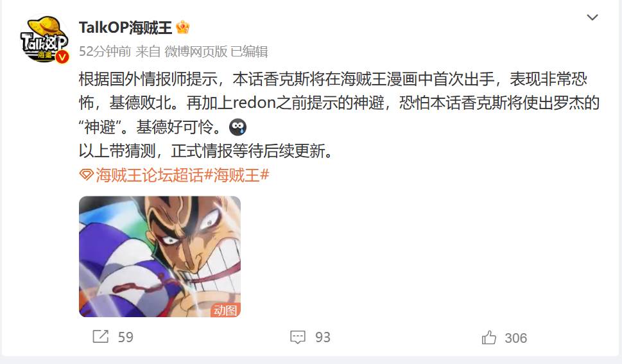Click the repost count 59
Image resolution: width=622 pixels, height=364 pixels.
[x=125, y=337]
